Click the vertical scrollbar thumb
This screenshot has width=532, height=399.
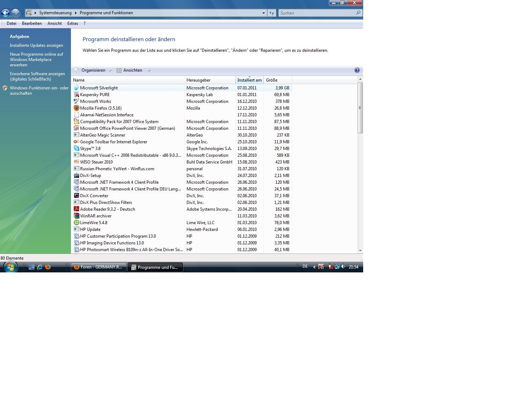[360, 108]
